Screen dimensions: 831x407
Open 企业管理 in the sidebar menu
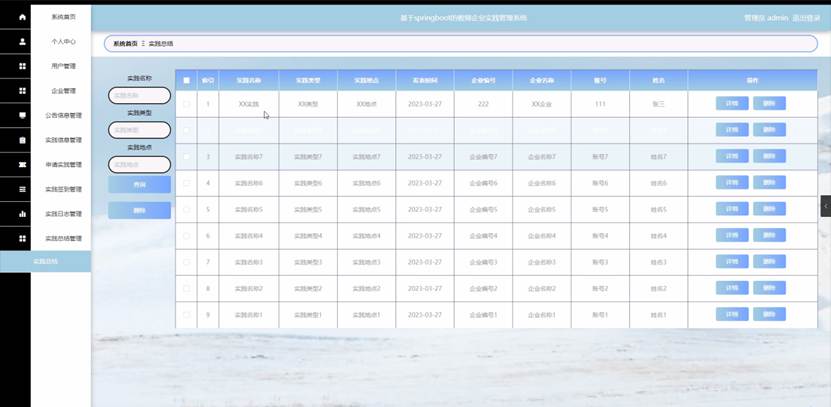coord(63,91)
